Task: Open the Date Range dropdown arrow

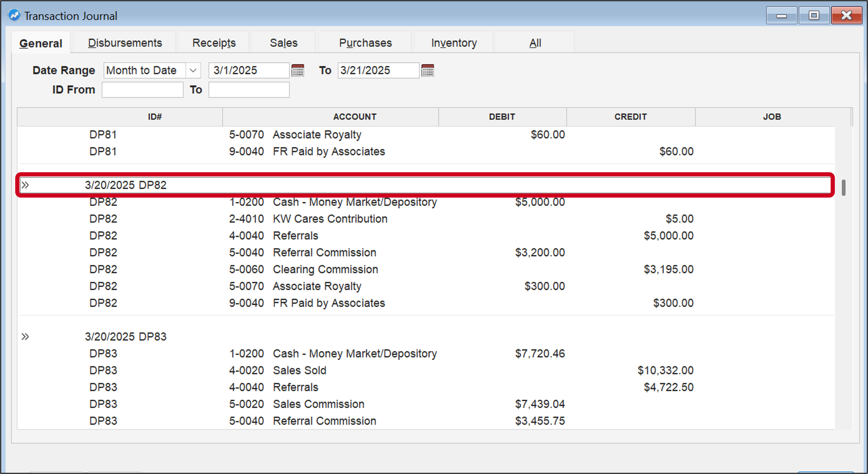Action: tap(193, 70)
